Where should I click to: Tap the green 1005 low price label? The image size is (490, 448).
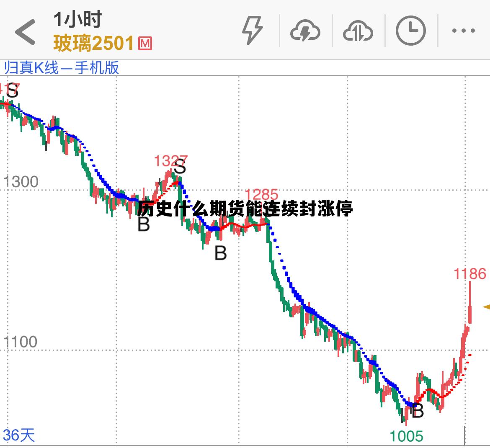[406, 436]
